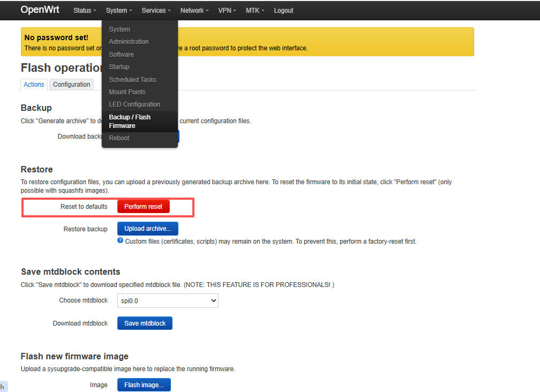Click Logout in the top navigation

coord(283,10)
